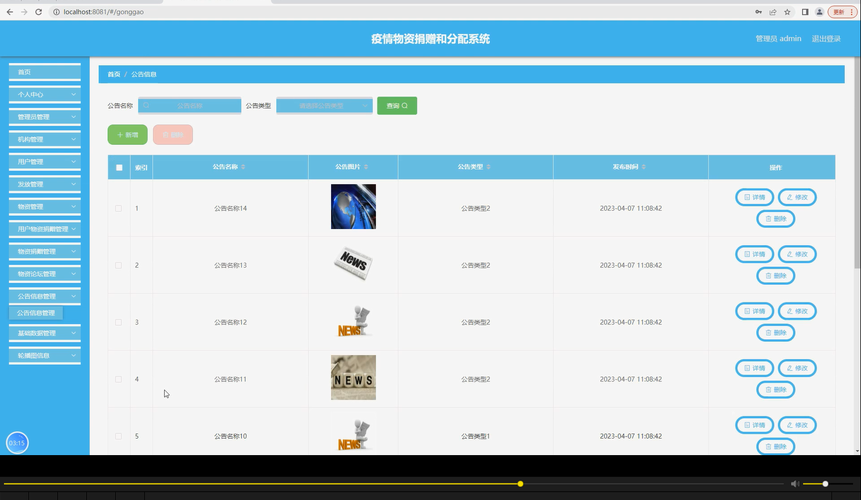Click the 03:15 timer badge

point(17,443)
